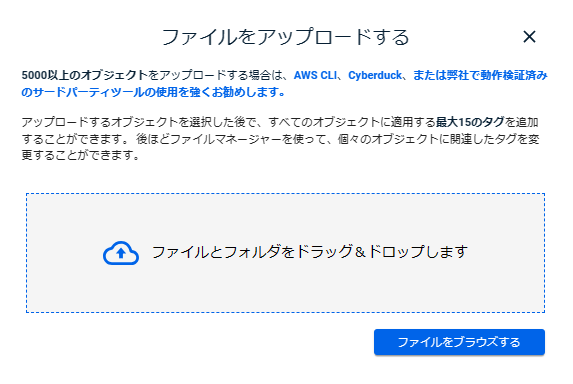This screenshot has width=573, height=384.
Task: Click the dashed drag-and-drop upload zone
Action: point(285,253)
